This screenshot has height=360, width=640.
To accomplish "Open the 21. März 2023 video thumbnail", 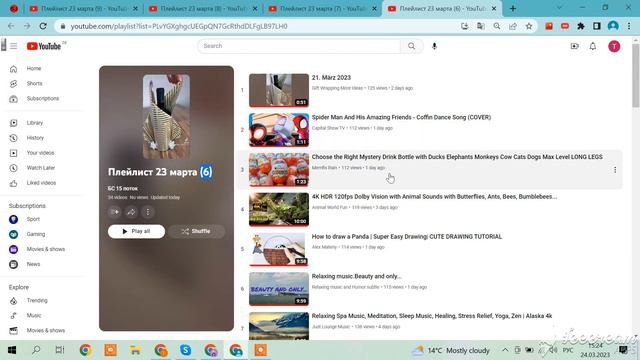I will click(279, 90).
